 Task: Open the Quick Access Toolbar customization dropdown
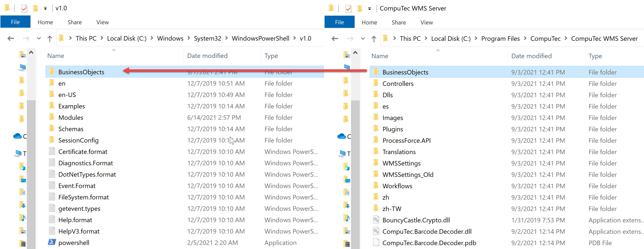coord(45,8)
